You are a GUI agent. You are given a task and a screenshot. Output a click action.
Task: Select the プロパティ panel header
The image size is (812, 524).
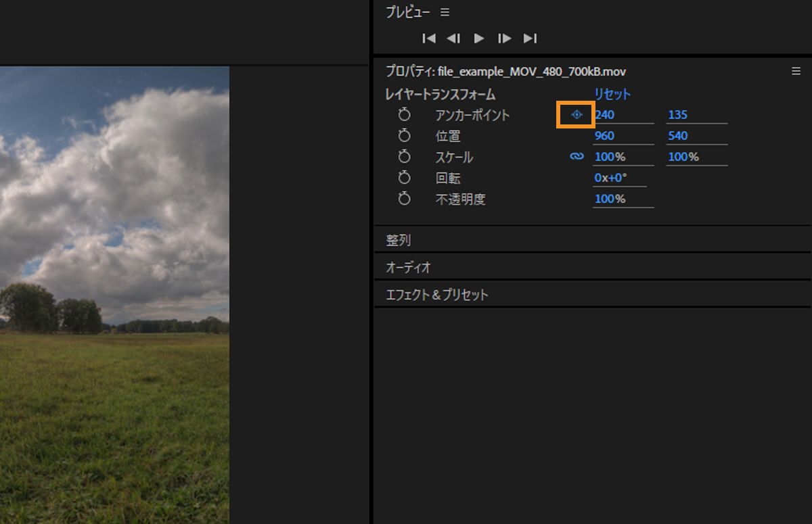(x=433, y=70)
